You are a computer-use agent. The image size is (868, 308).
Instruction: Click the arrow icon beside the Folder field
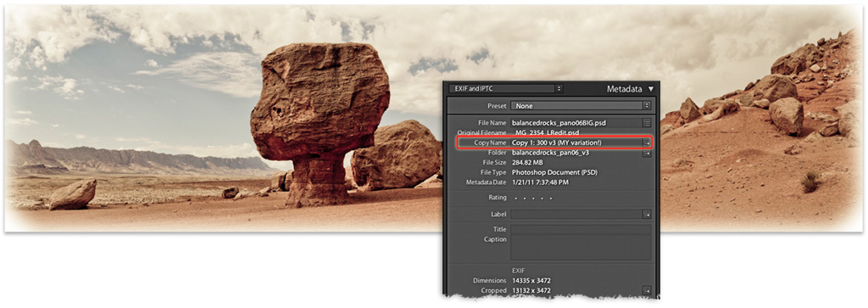(647, 153)
